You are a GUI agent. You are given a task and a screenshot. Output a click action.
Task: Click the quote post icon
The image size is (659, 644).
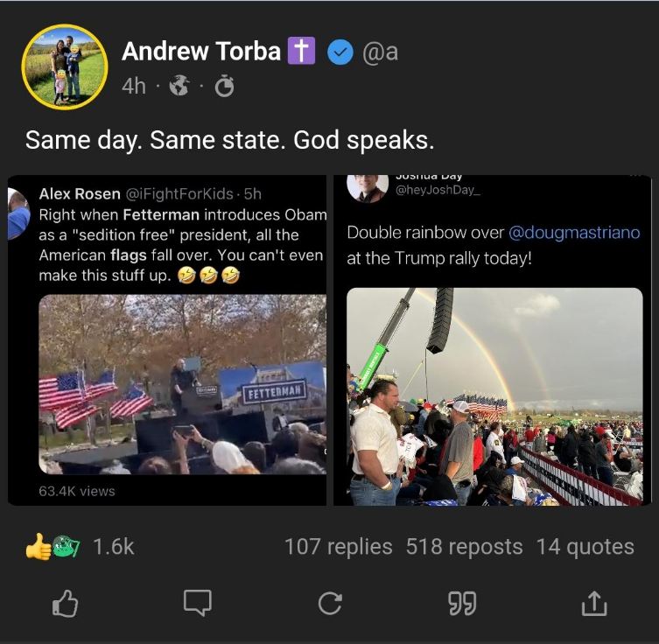click(461, 602)
